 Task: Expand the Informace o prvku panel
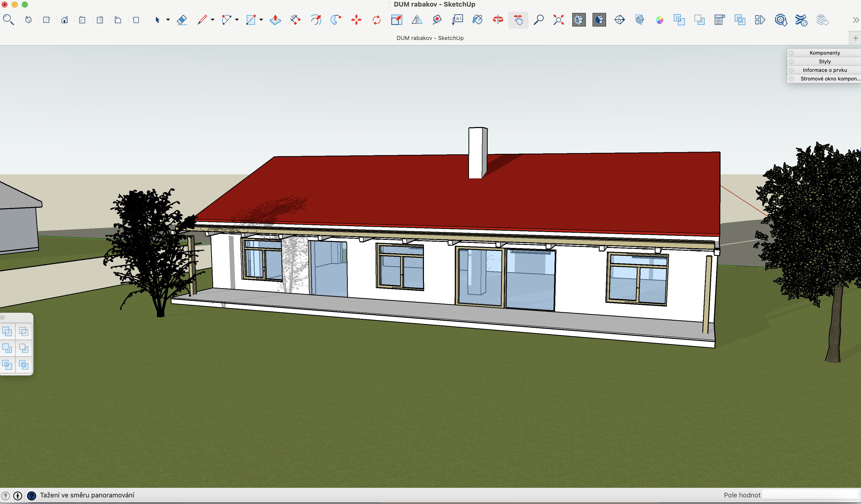click(824, 70)
